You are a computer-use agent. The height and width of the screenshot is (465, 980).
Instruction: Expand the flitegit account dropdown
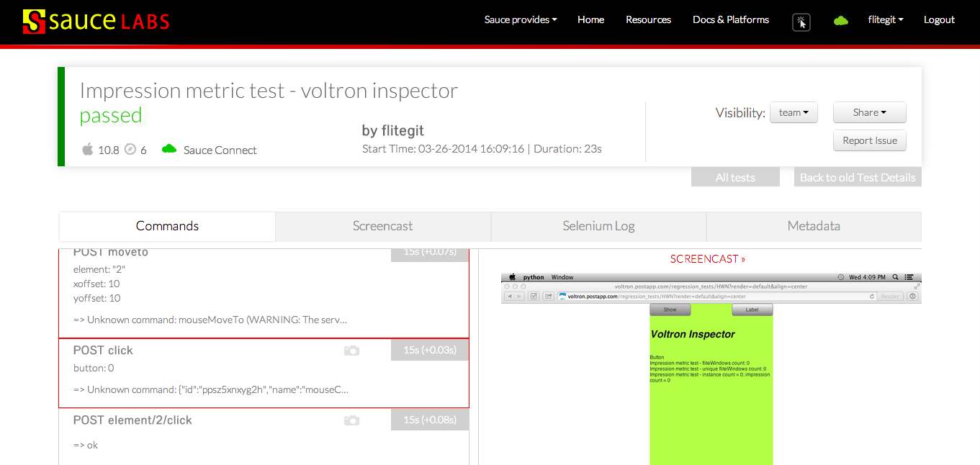click(x=885, y=20)
